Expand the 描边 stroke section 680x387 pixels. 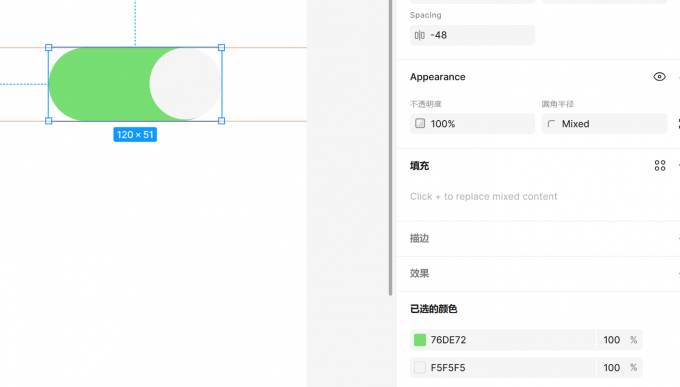[x=419, y=238]
